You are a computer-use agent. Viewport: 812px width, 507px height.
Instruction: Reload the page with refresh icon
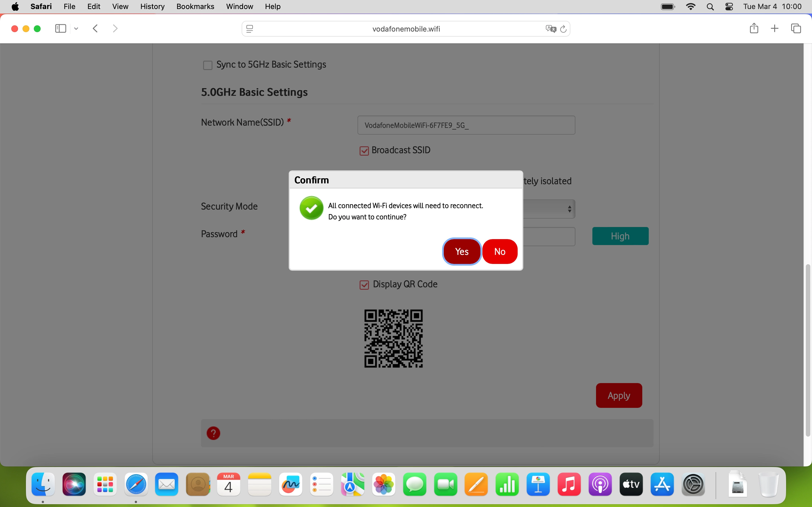[x=564, y=29]
